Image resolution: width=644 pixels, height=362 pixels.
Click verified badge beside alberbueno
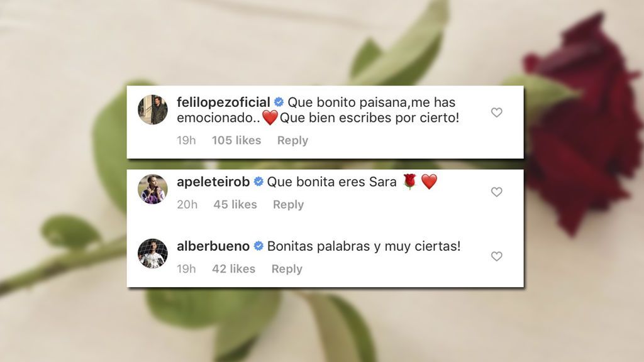pyautogui.click(x=258, y=246)
